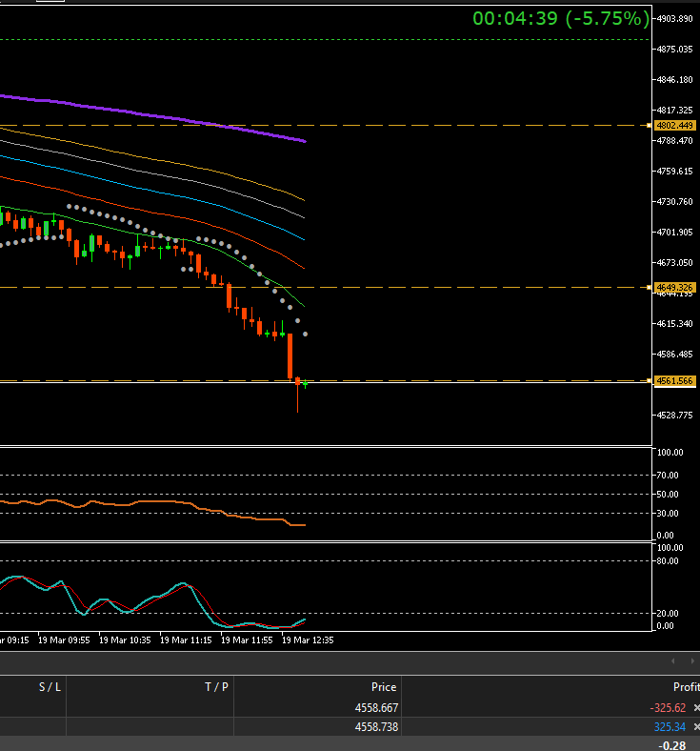700x751 pixels.
Task: Select the 4802.449 price level label
Action: [674, 126]
